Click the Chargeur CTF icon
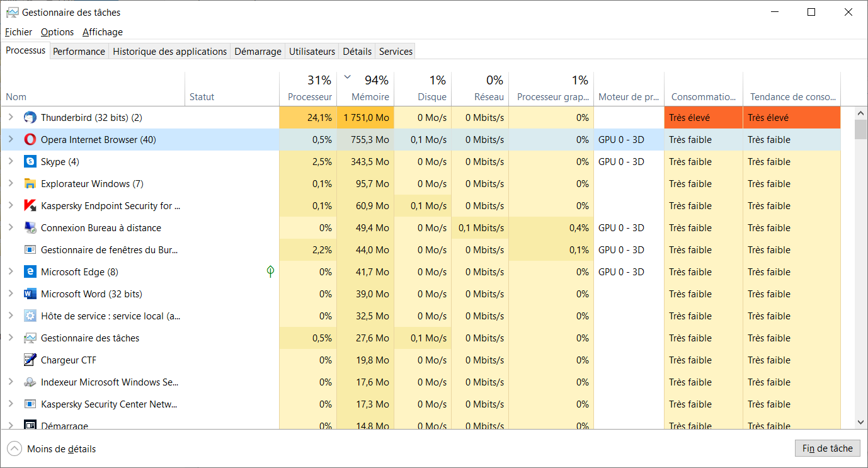Viewport: 868px width, 468px height. click(x=30, y=360)
